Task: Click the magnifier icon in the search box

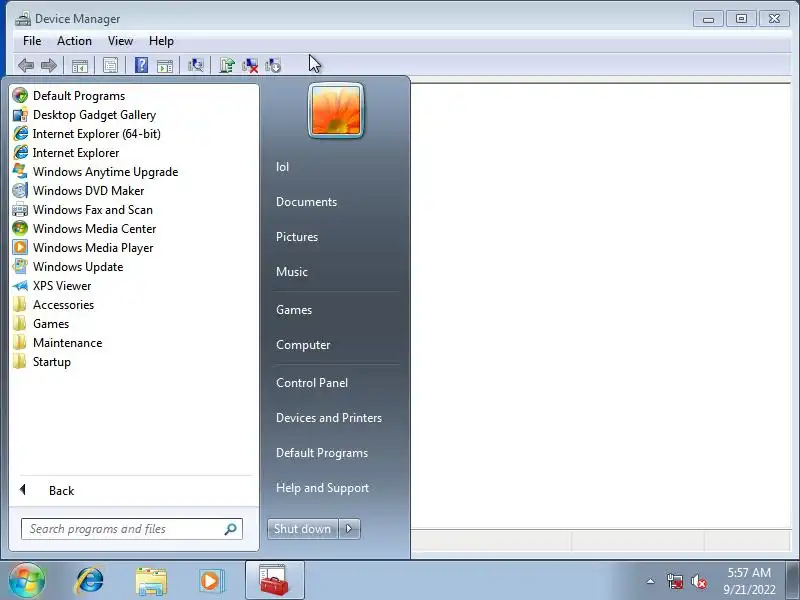Action: coord(230,529)
